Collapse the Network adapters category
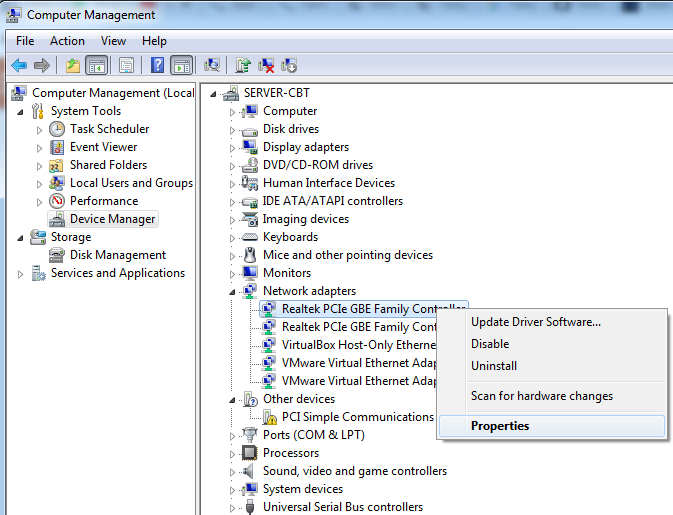 (x=232, y=292)
